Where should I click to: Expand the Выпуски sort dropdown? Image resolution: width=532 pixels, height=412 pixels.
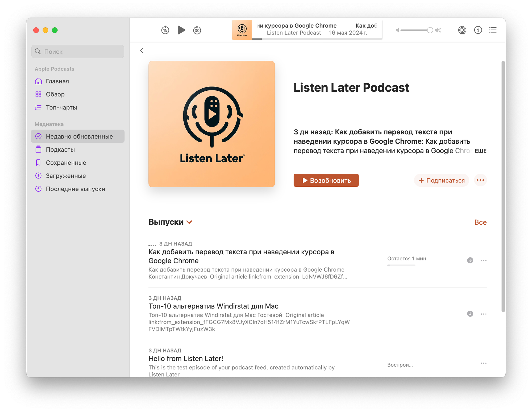[x=189, y=222]
